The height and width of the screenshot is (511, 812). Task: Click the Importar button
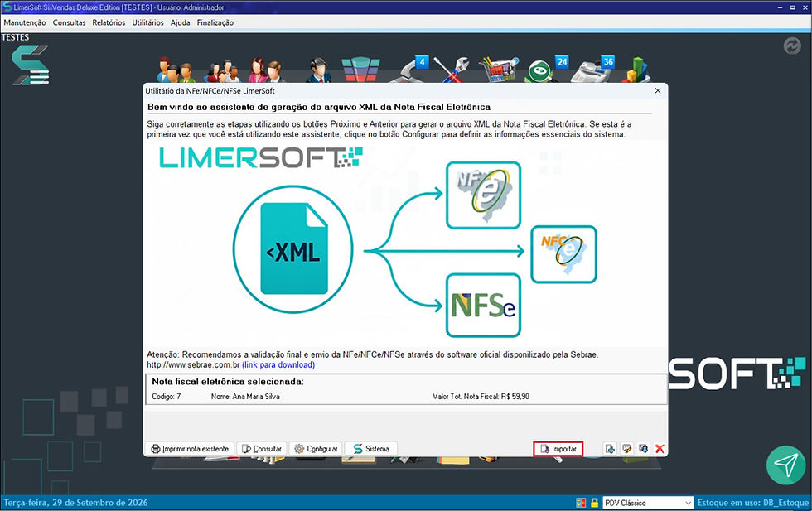(558, 449)
